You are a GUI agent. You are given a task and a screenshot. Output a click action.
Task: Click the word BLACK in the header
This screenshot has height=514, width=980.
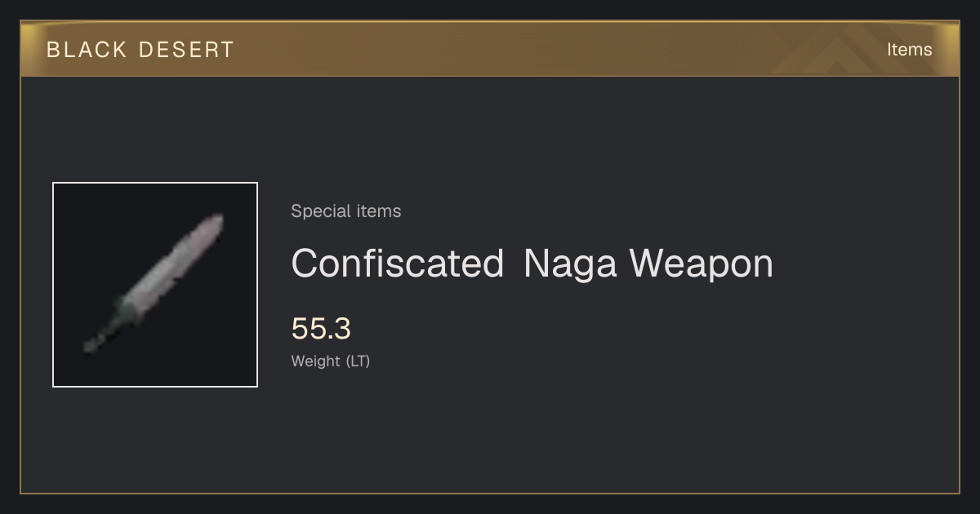pyautogui.click(x=87, y=50)
